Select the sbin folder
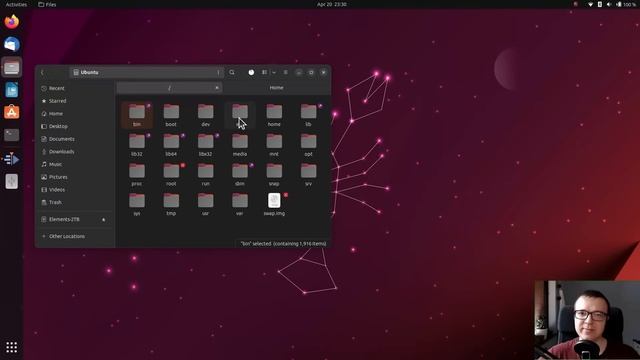This screenshot has width=640, height=360. click(240, 175)
